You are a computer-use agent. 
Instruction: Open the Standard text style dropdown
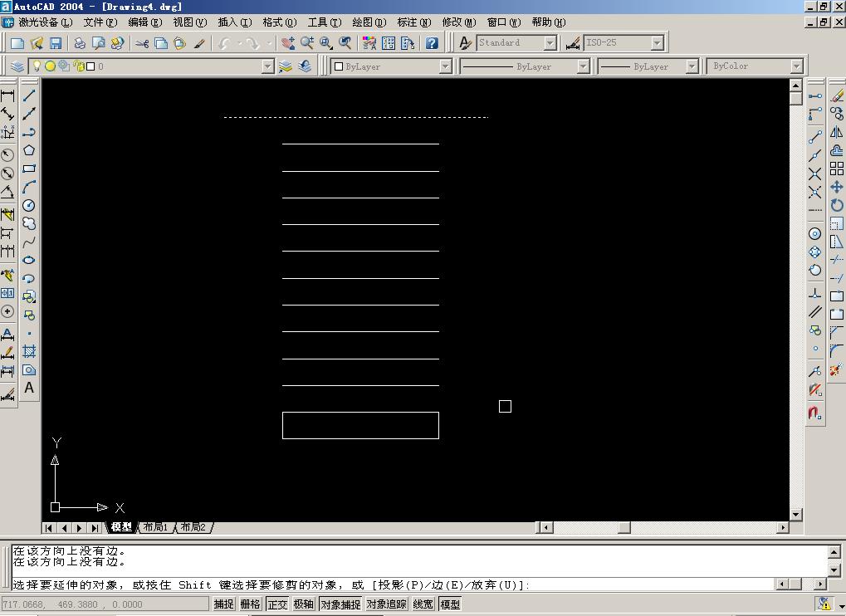[550, 42]
